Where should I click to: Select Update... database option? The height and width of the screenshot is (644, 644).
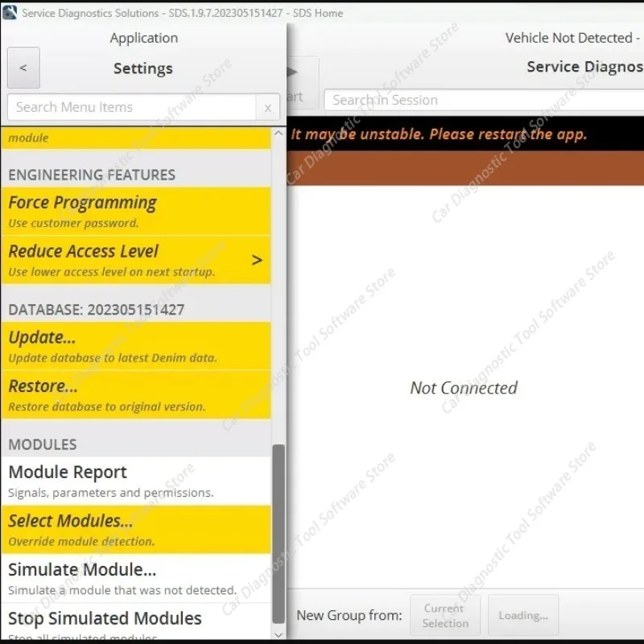pyautogui.click(x=136, y=346)
